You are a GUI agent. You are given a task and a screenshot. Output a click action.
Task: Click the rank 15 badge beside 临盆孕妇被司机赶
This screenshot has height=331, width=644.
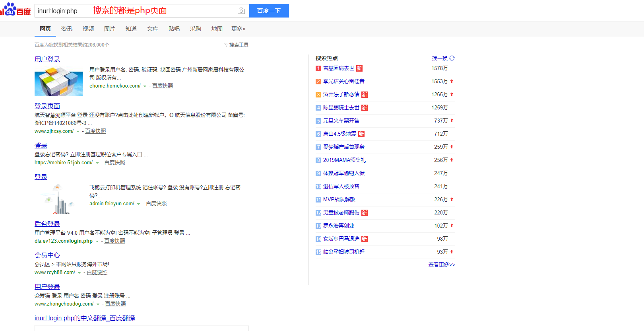tap(318, 252)
